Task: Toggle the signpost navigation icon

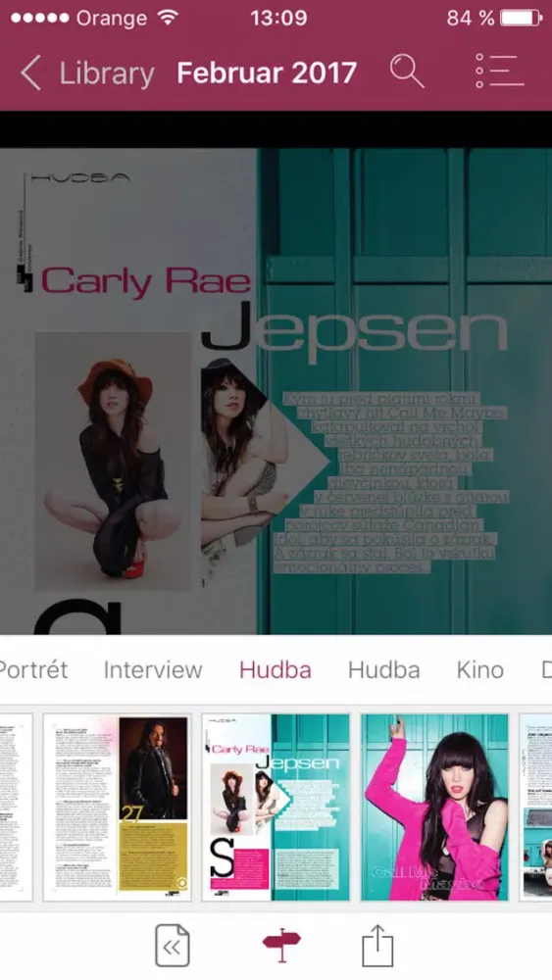Action: (281, 945)
